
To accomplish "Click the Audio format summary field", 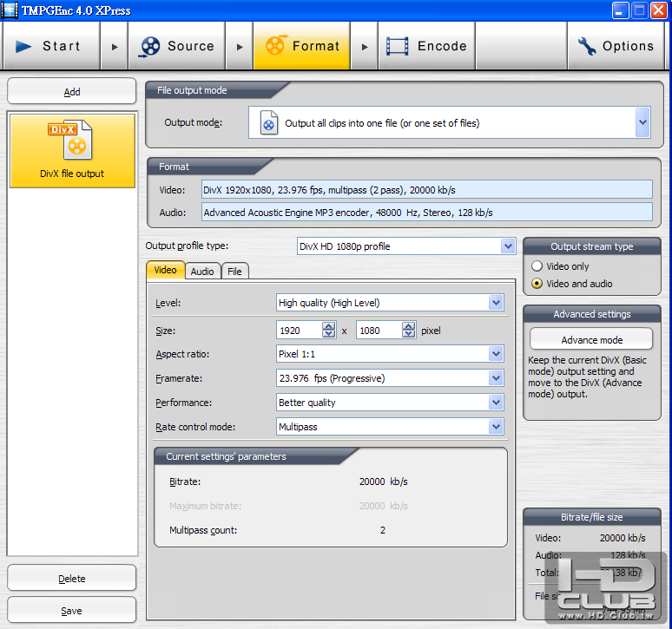I will [x=427, y=213].
